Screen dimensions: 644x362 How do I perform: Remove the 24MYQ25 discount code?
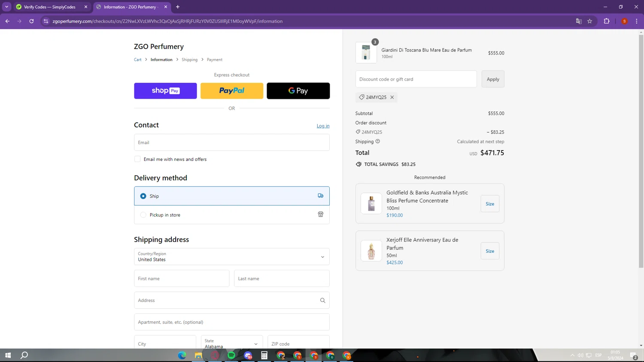point(392,97)
